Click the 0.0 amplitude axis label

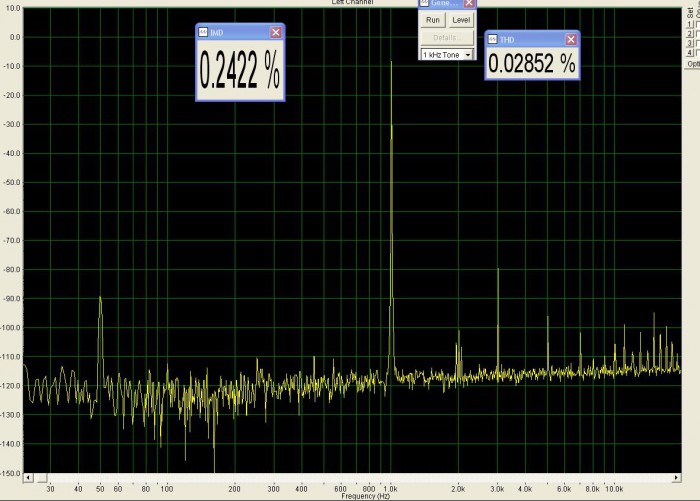click(x=15, y=37)
